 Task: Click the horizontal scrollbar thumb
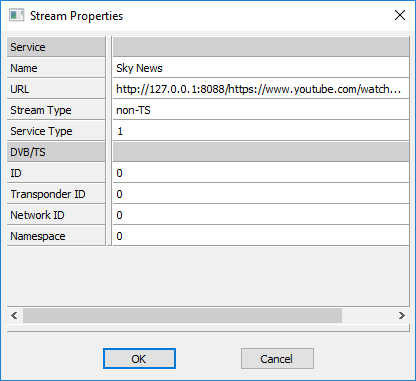point(182,315)
